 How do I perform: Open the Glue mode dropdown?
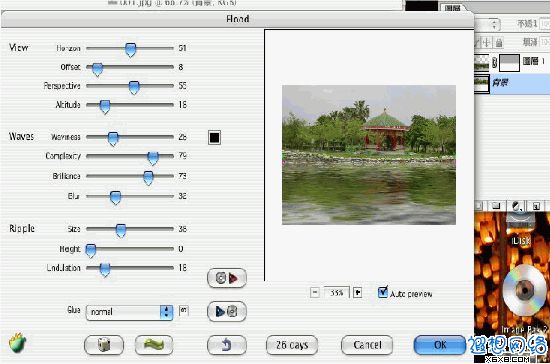click(129, 312)
